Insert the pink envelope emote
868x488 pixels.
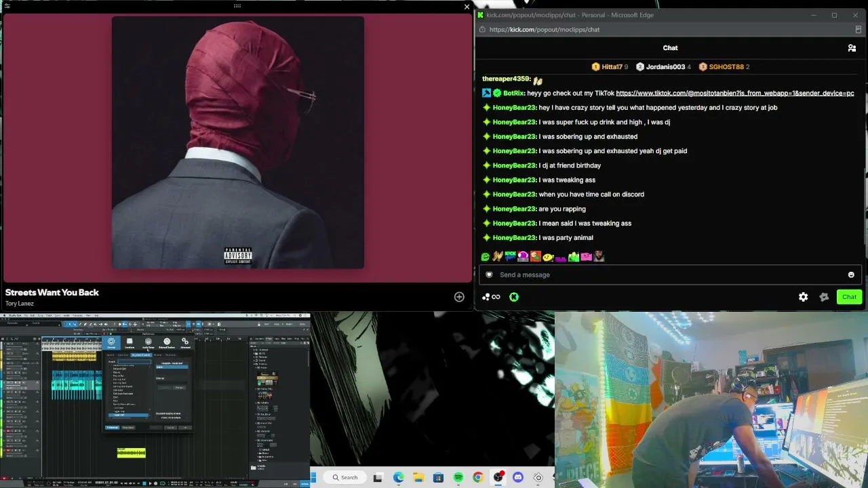[x=586, y=257]
